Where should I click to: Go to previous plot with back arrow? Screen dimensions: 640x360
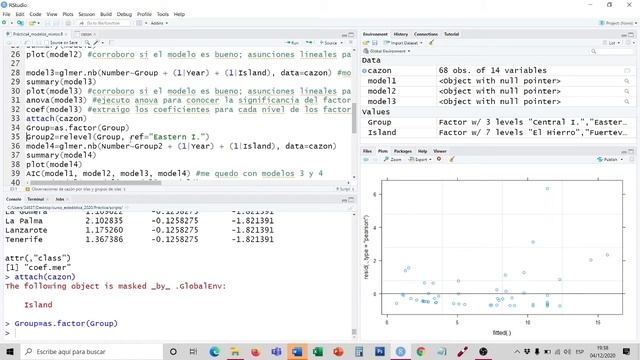point(366,160)
